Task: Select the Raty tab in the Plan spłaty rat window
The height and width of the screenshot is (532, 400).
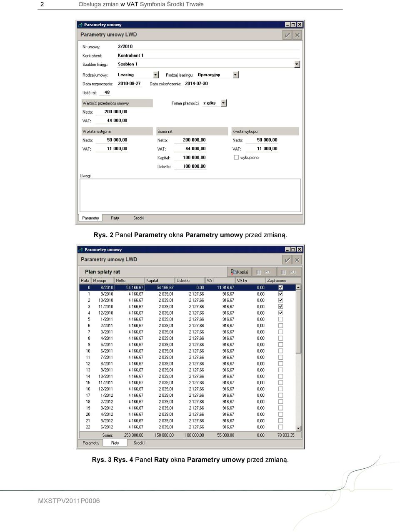Action: [115, 443]
